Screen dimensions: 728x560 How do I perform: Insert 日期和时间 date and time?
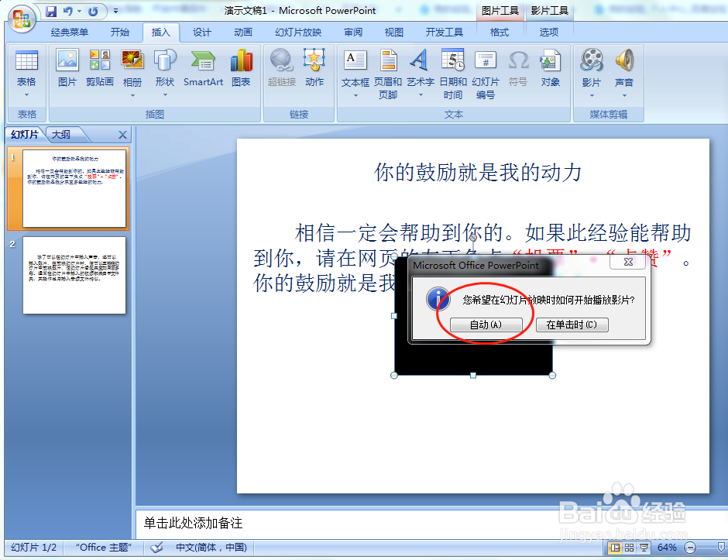(453, 74)
